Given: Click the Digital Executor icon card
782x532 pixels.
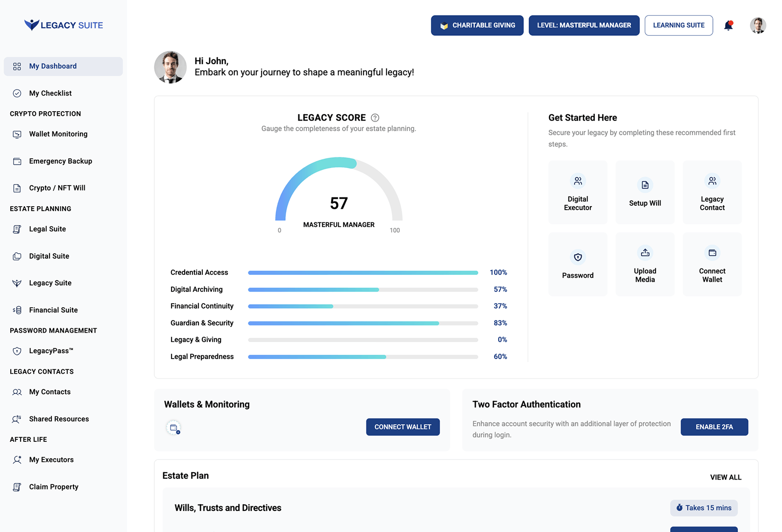Looking at the screenshot, I should pos(578,181).
